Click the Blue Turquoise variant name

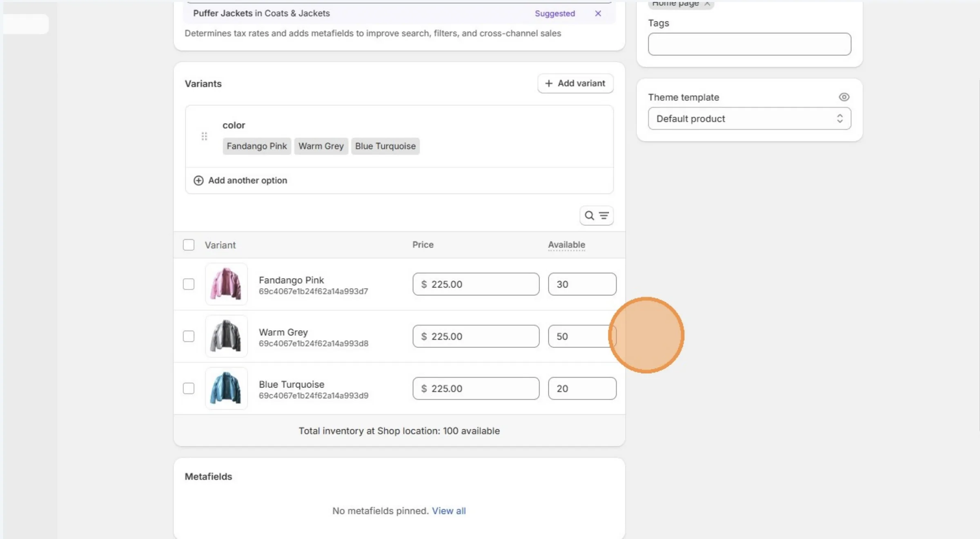point(292,384)
